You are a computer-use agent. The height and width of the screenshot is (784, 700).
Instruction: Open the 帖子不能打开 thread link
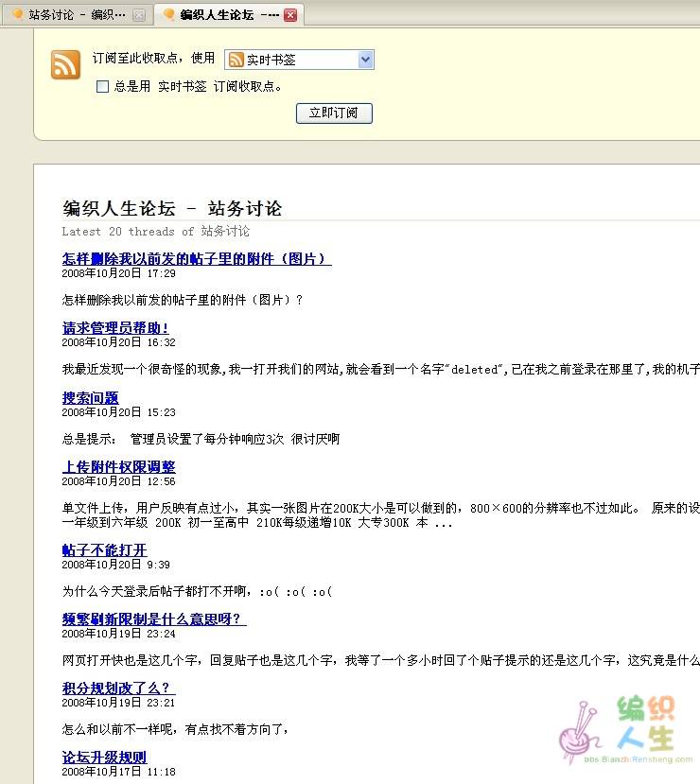(104, 549)
